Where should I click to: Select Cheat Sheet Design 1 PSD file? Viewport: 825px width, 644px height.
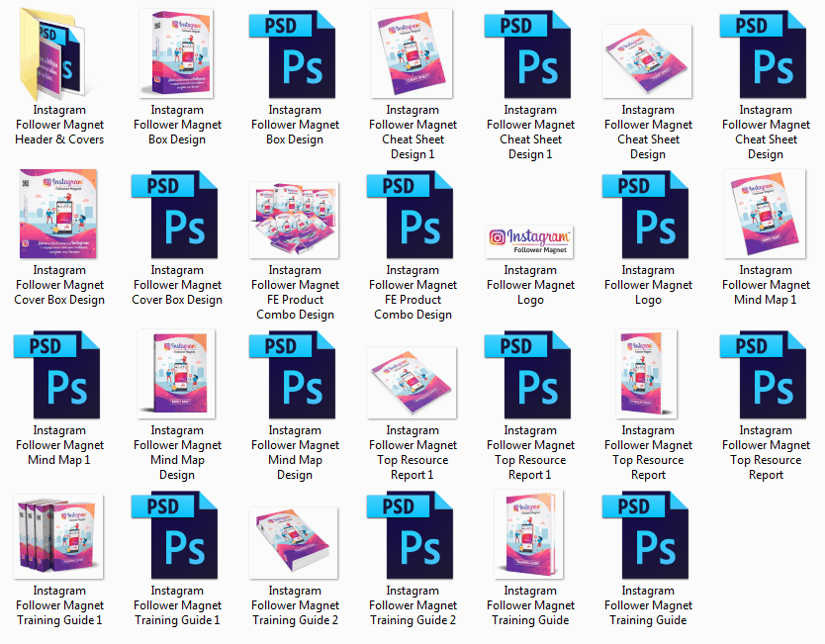tap(527, 54)
